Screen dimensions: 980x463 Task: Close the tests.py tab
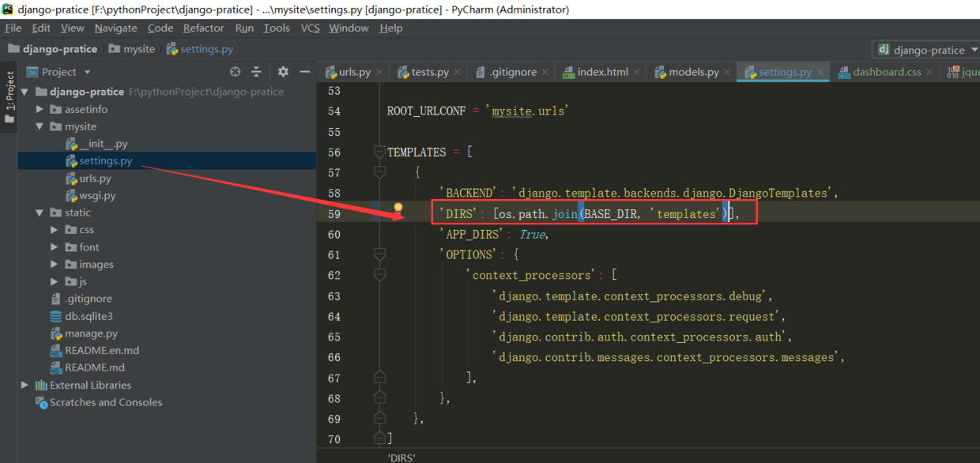click(458, 72)
